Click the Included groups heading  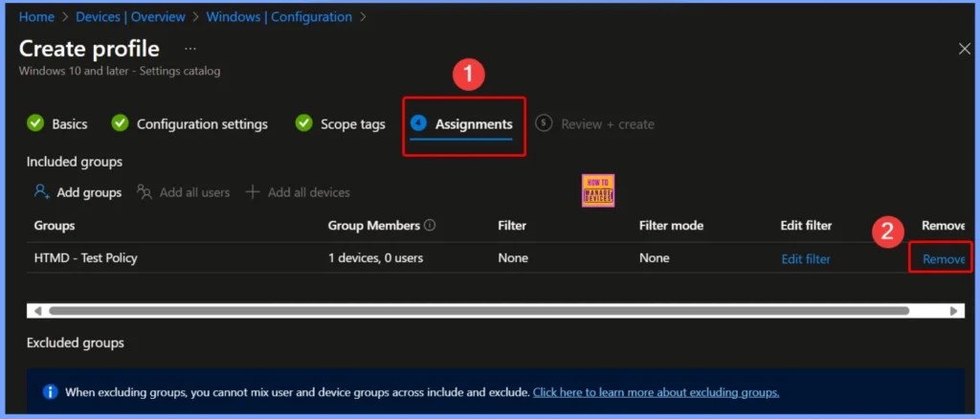coord(75,162)
